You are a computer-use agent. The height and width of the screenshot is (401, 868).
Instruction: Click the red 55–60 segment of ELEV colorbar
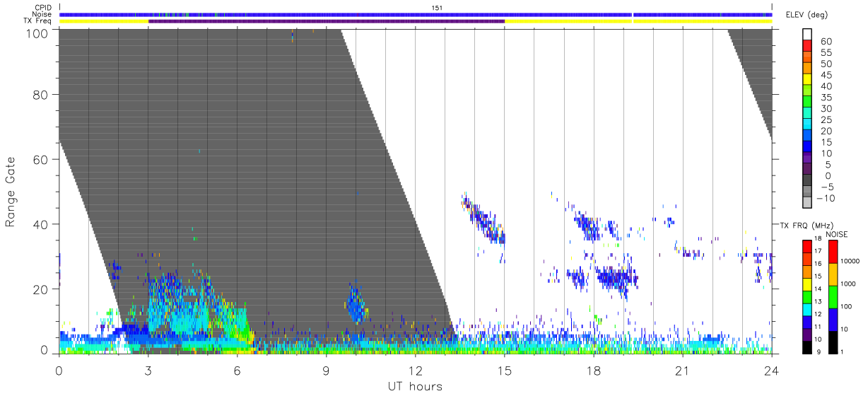808,46
